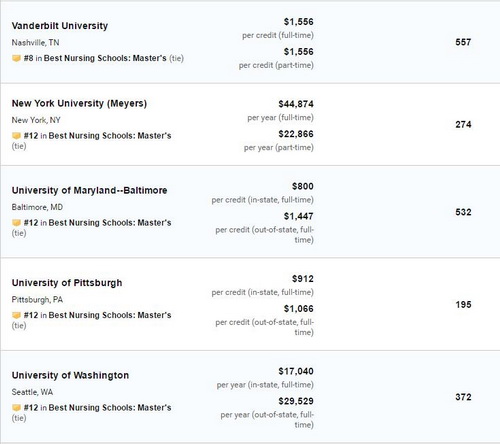Image resolution: width=500 pixels, height=444 pixels.
Task: Open the Vanderbilt University school page
Action: click(60, 26)
